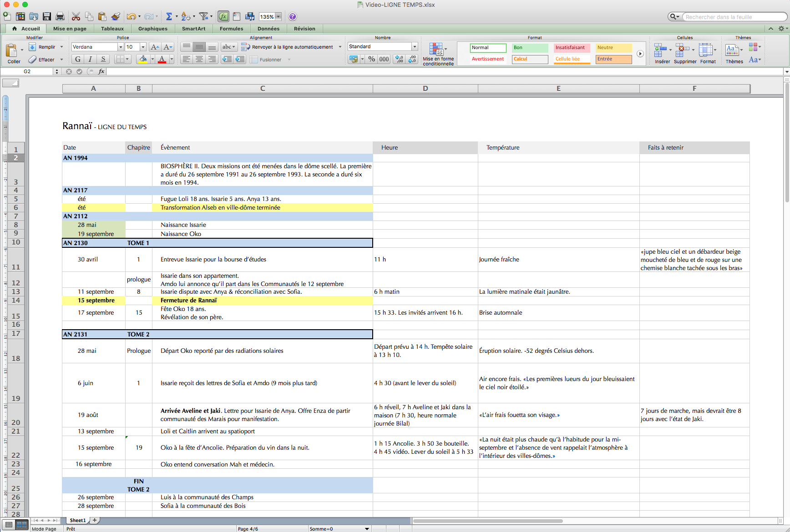The image size is (790, 532).
Task: Open the Somme=0 status bar dropdown
Action: pyautogui.click(x=367, y=529)
